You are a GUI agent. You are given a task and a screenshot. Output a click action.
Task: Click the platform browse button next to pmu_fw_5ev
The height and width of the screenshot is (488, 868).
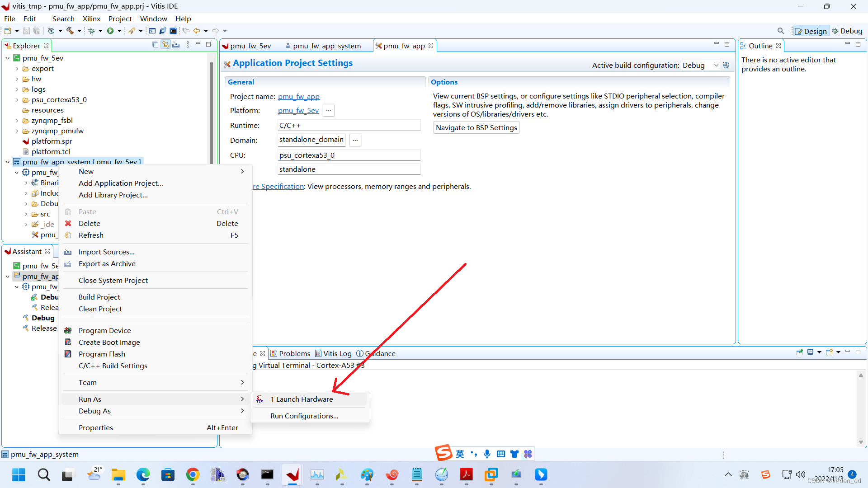pyautogui.click(x=329, y=110)
